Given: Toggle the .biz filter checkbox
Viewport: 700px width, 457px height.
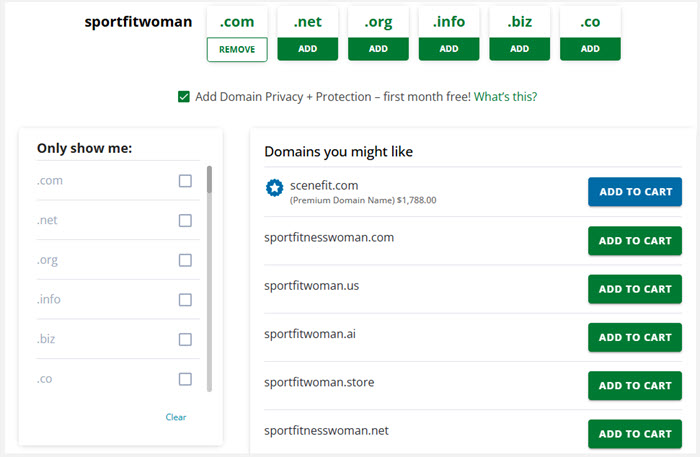Looking at the screenshot, I should tap(185, 339).
